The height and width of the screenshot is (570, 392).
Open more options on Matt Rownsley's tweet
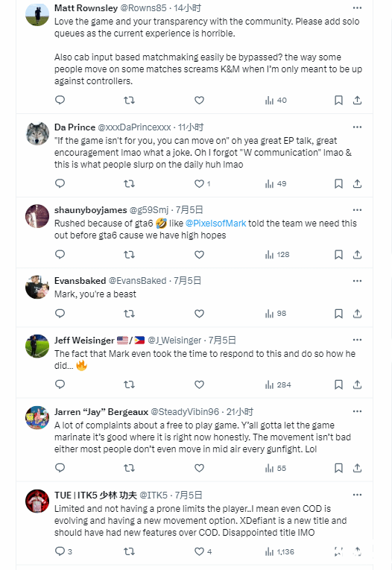click(x=358, y=7)
